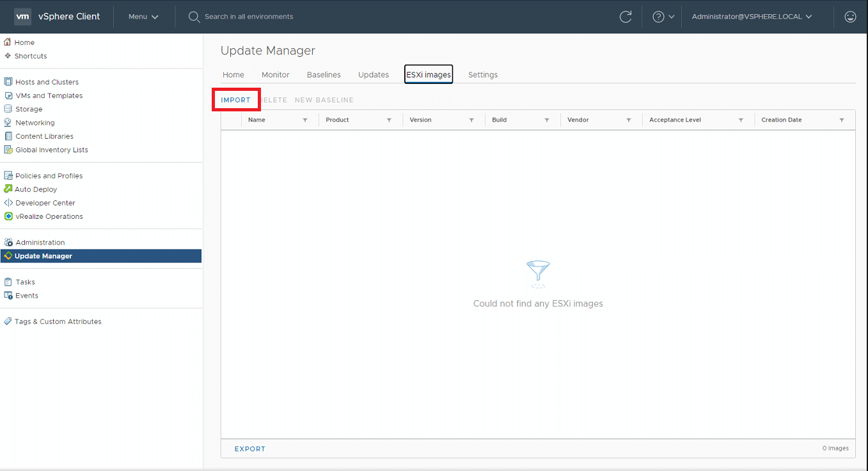
Task: Click the Policies and Profiles icon
Action: (x=8, y=175)
